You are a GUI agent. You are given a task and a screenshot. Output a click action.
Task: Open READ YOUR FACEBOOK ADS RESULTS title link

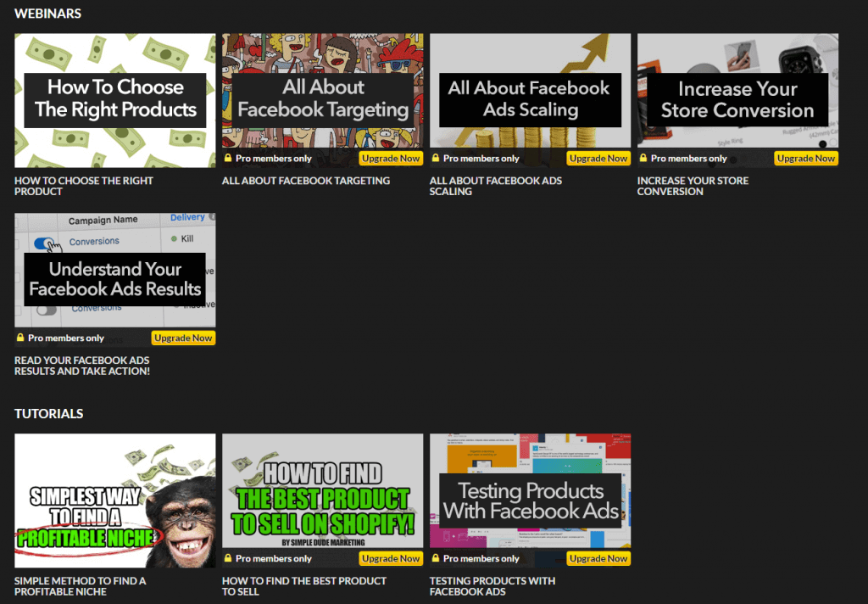[82, 366]
